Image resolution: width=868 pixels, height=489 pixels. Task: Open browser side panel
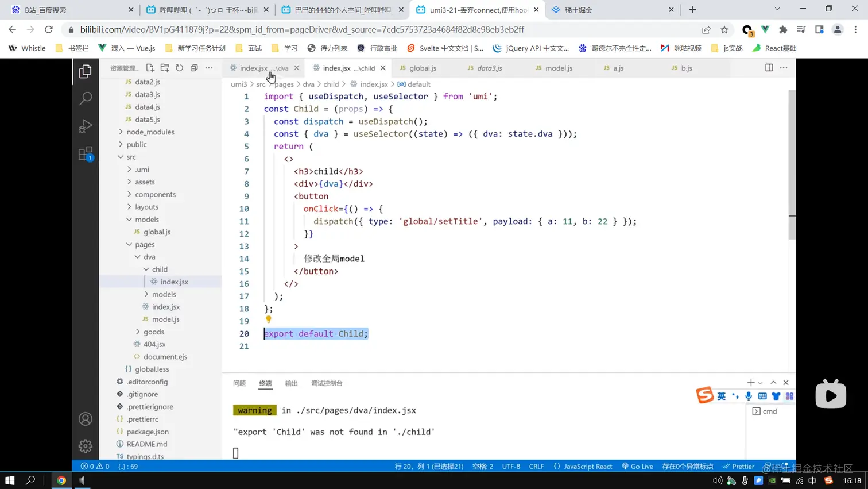(x=819, y=30)
